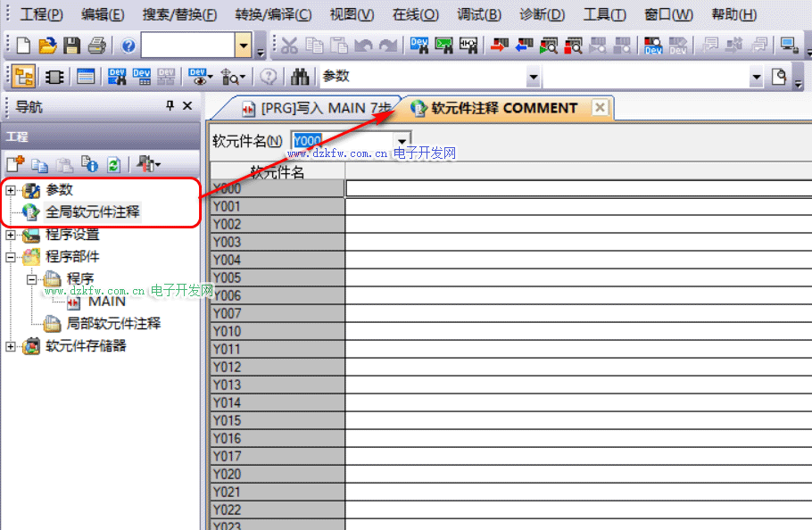Open a project with the folder icon
This screenshot has height=530, width=812.
click(x=47, y=46)
